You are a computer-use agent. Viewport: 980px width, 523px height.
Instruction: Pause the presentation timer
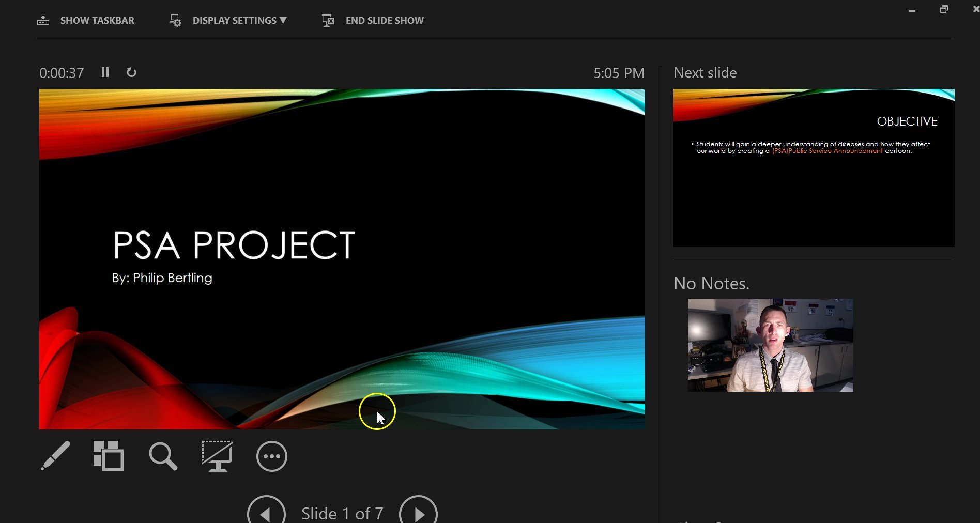tap(105, 72)
